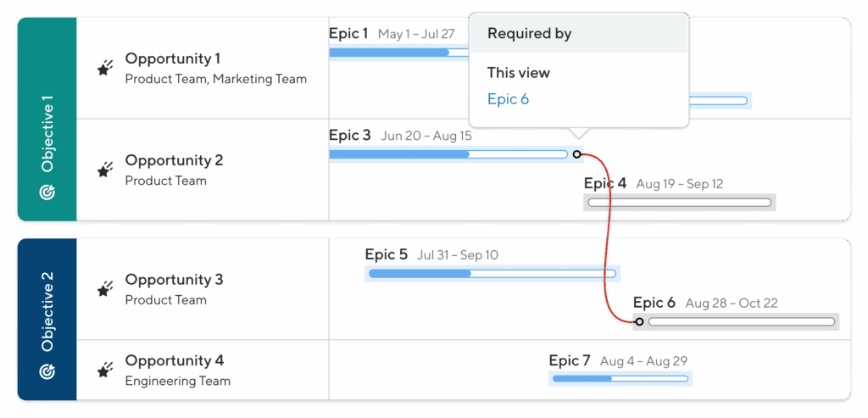Select the Epic 1 progress bar
This screenshot has width=868, height=418.
coord(398,53)
